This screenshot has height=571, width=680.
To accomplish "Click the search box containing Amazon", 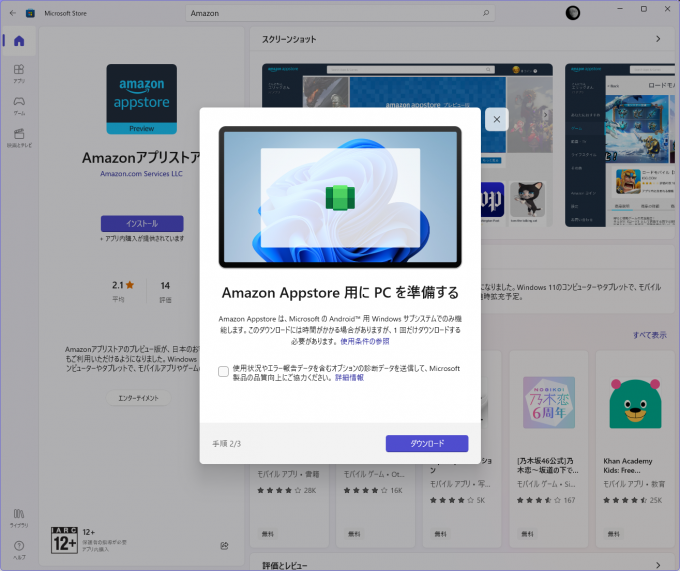I will tap(340, 13).
